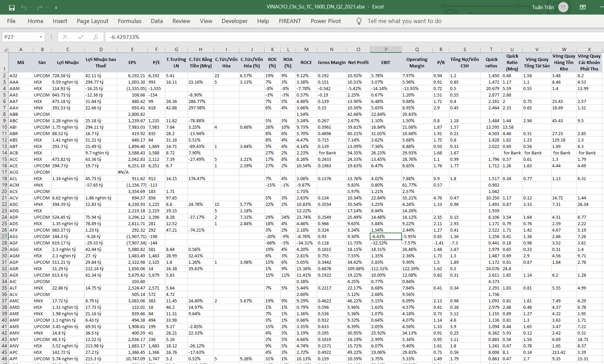Click the Cancel X icon in formula bar
604x364 pixels.
pyautogui.click(x=65, y=37)
